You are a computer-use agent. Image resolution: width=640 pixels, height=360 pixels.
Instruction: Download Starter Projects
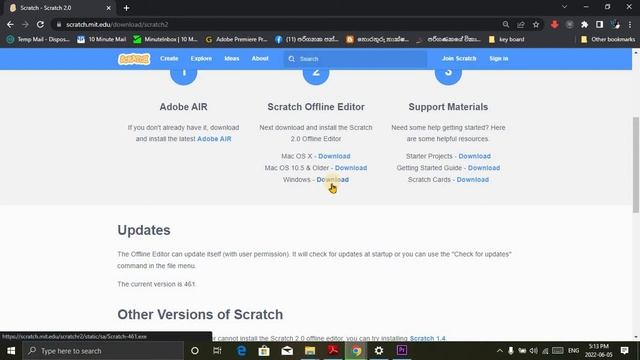pyautogui.click(x=474, y=156)
